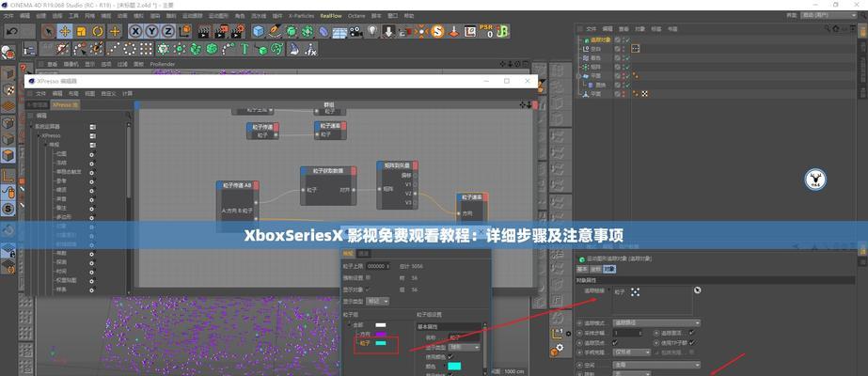Toggle 追踪顶点 checkbox

[x=615, y=343]
